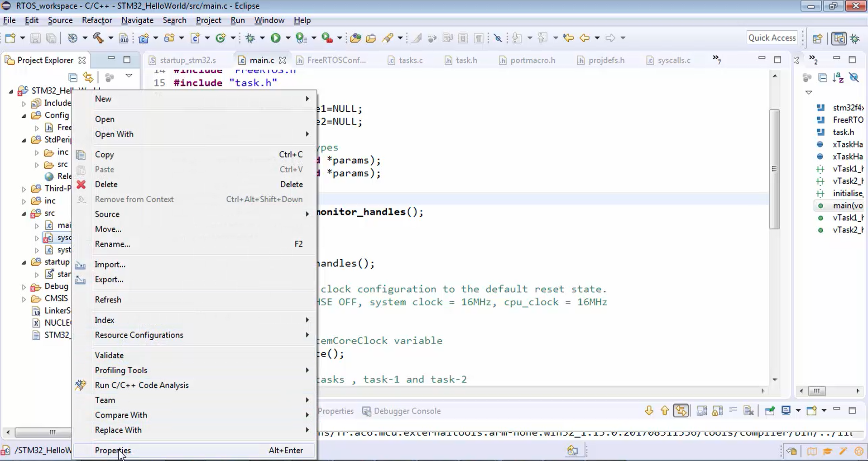Open Project Explorer view menu triangle
Image resolution: width=868 pixels, height=461 pixels.
[x=129, y=76]
